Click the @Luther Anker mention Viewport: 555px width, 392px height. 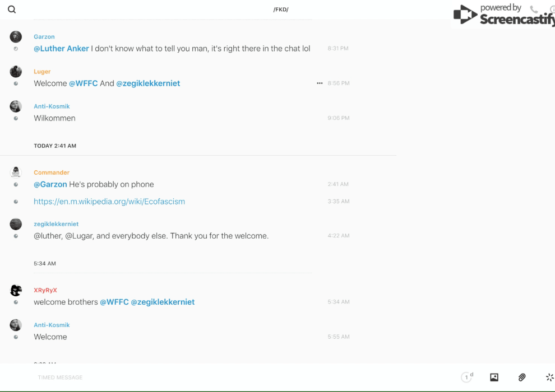point(61,49)
